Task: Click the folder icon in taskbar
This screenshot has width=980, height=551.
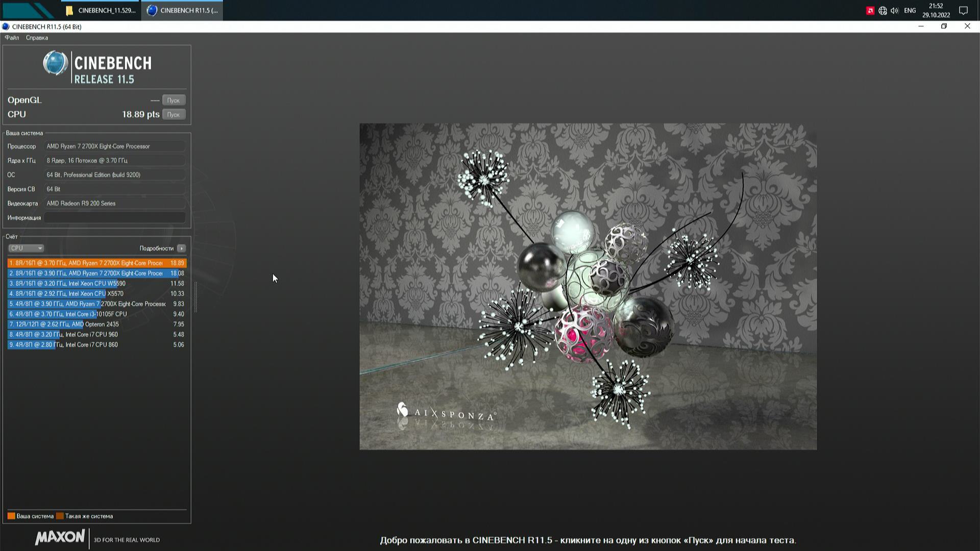Action: pos(69,11)
